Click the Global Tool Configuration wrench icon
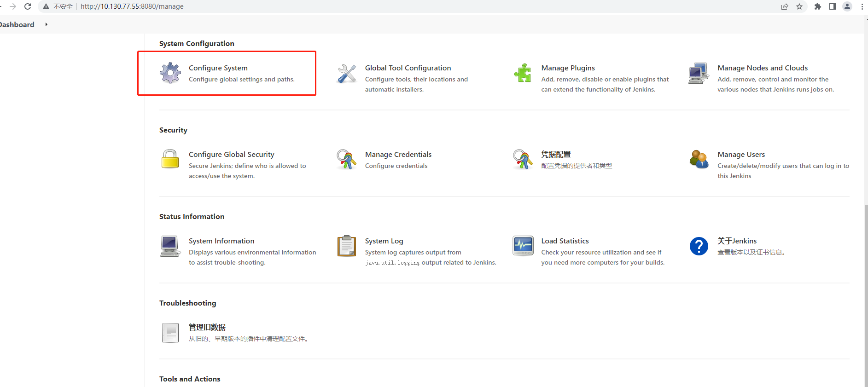 point(347,74)
